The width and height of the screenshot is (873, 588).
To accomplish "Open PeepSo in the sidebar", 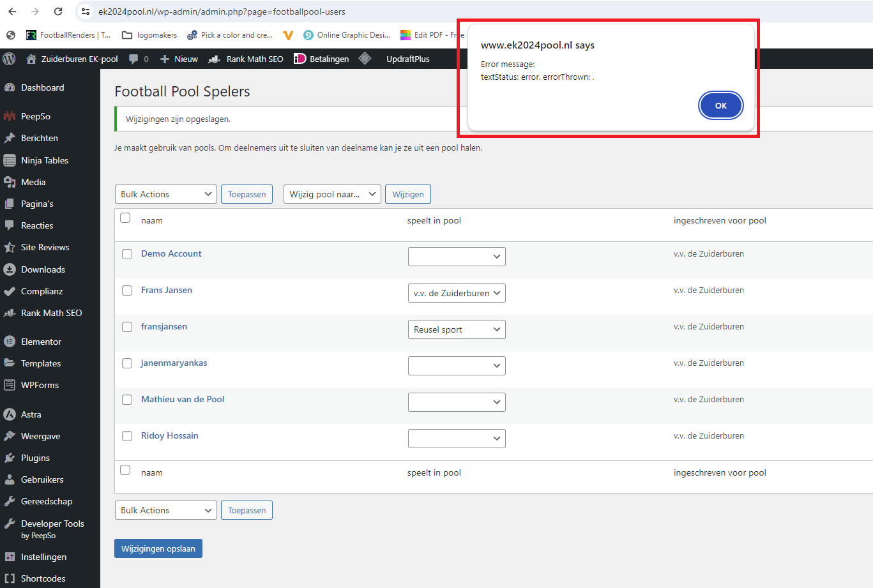I will (x=50, y=116).
